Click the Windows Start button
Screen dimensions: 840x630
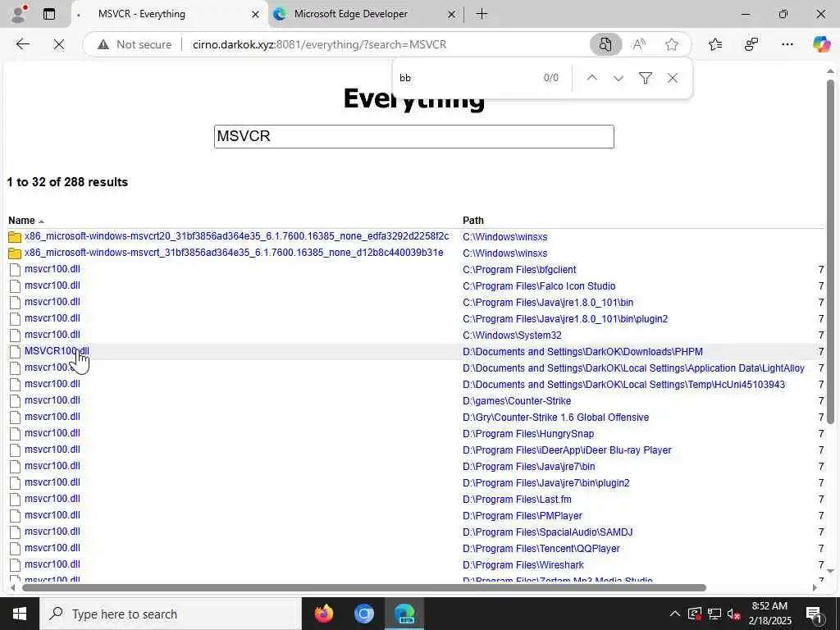click(20, 614)
